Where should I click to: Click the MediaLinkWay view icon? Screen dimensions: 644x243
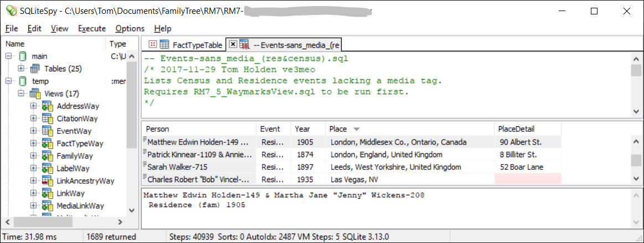tap(48, 206)
